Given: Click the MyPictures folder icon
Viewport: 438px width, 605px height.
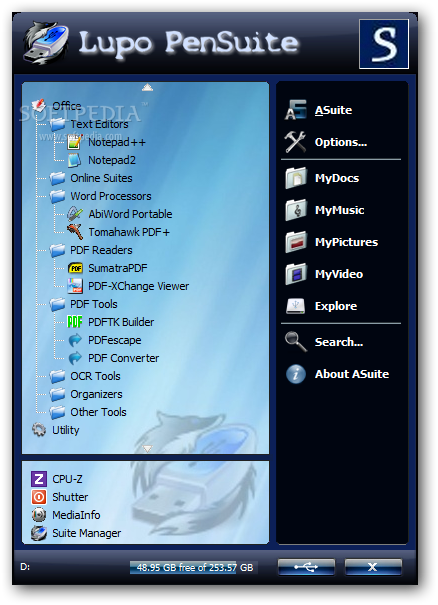Looking at the screenshot, I should [x=296, y=242].
